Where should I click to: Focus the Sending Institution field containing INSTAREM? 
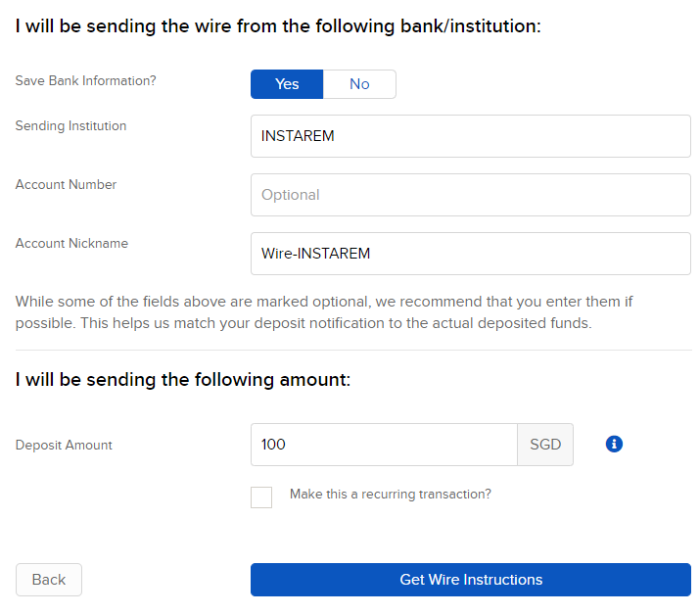pyautogui.click(x=471, y=136)
